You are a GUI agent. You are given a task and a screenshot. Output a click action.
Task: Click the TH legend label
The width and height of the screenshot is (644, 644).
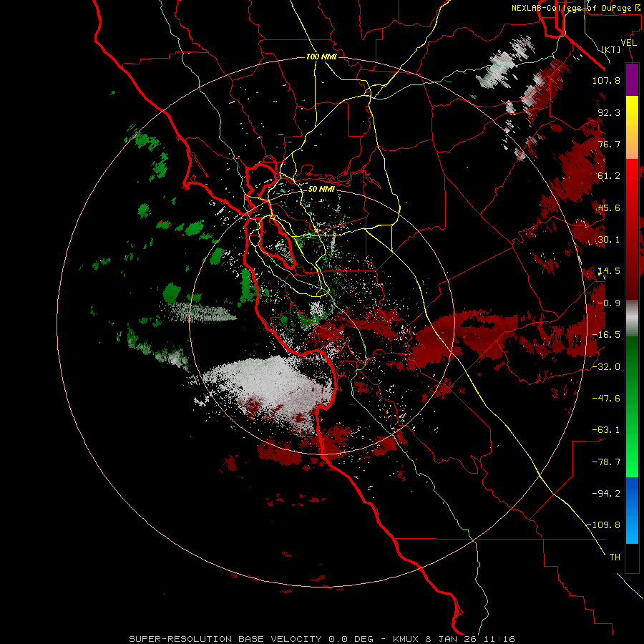pos(615,557)
